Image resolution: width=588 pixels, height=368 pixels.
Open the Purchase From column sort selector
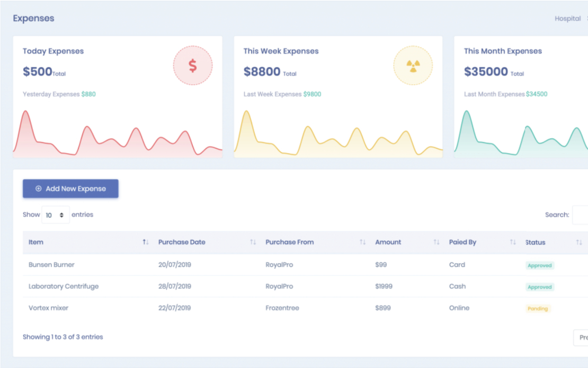[363, 242]
